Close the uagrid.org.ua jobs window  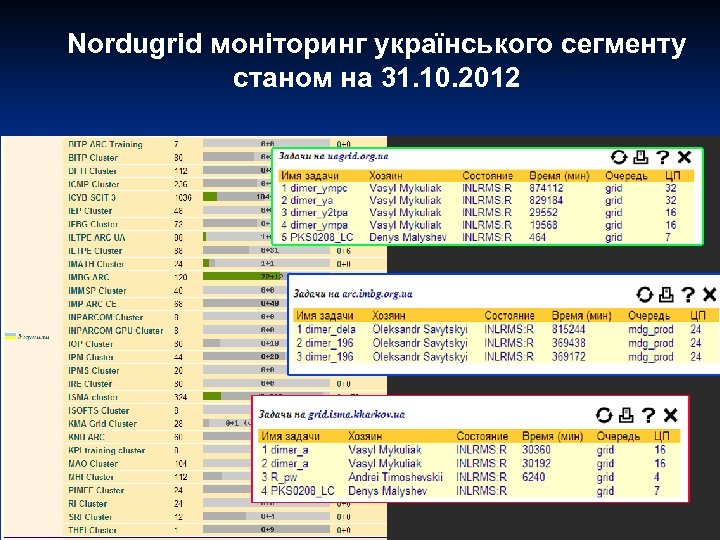tap(684, 157)
